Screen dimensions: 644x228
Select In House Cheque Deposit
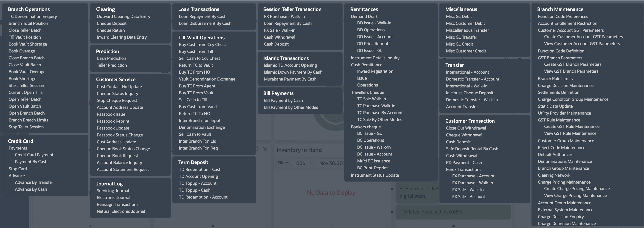coord(469,93)
